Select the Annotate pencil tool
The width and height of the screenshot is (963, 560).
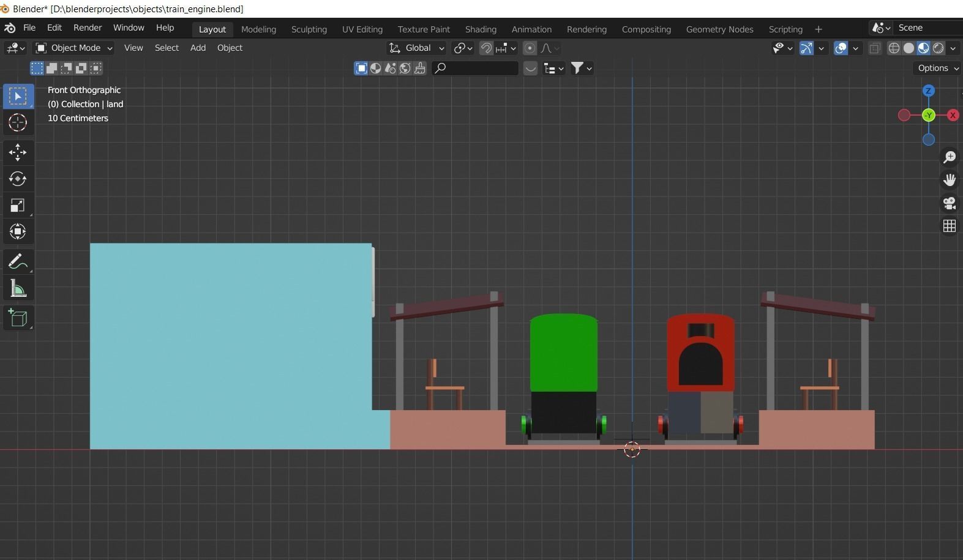coord(18,262)
